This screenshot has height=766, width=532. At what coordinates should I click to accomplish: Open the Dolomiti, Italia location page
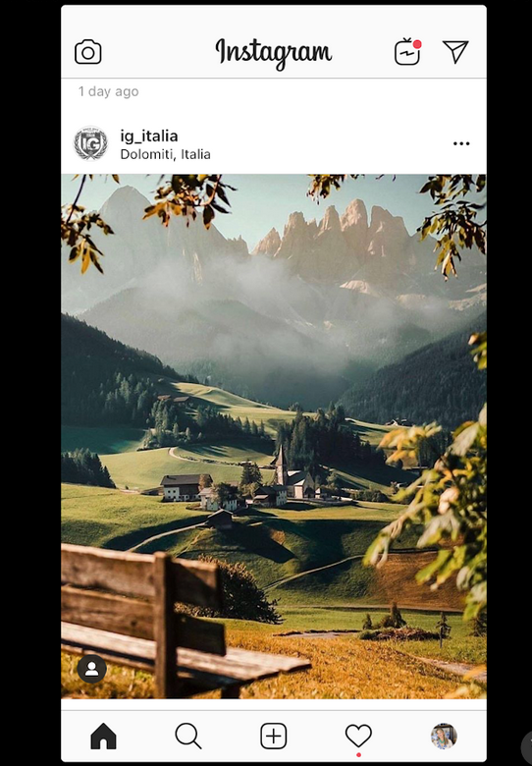tap(166, 154)
